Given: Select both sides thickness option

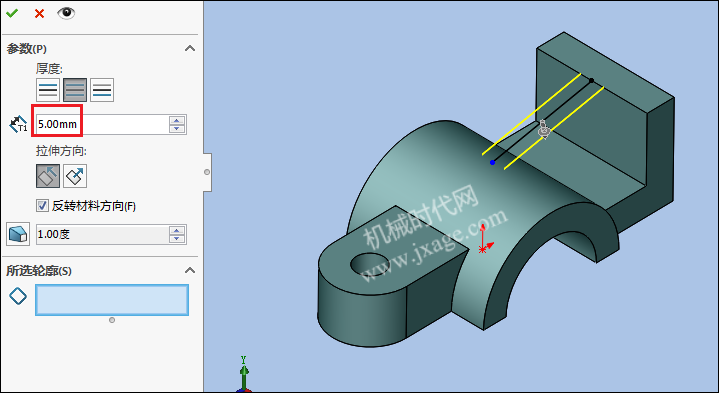Looking at the screenshot, I should pyautogui.click(x=75, y=90).
